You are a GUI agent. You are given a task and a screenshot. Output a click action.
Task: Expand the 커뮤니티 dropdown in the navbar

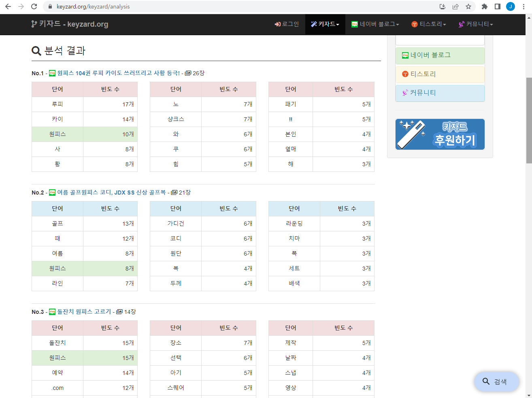tap(476, 24)
